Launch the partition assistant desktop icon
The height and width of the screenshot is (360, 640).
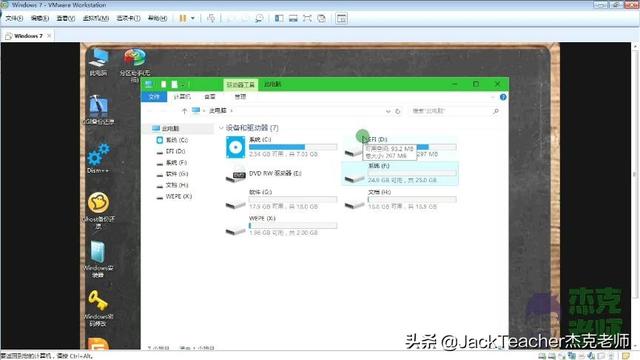click(135, 64)
